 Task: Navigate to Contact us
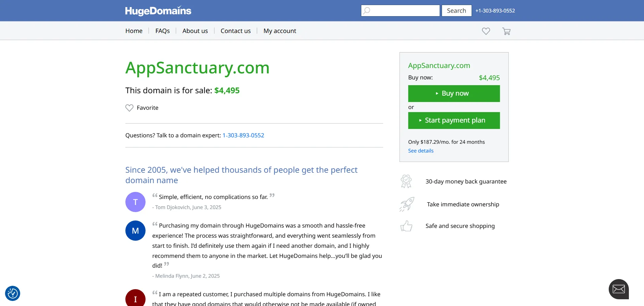[236, 31]
